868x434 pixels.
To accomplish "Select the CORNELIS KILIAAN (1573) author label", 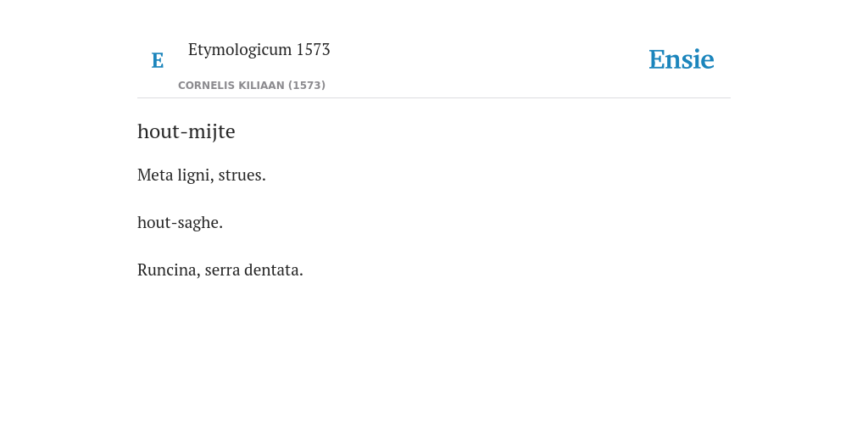I will [x=252, y=86].
